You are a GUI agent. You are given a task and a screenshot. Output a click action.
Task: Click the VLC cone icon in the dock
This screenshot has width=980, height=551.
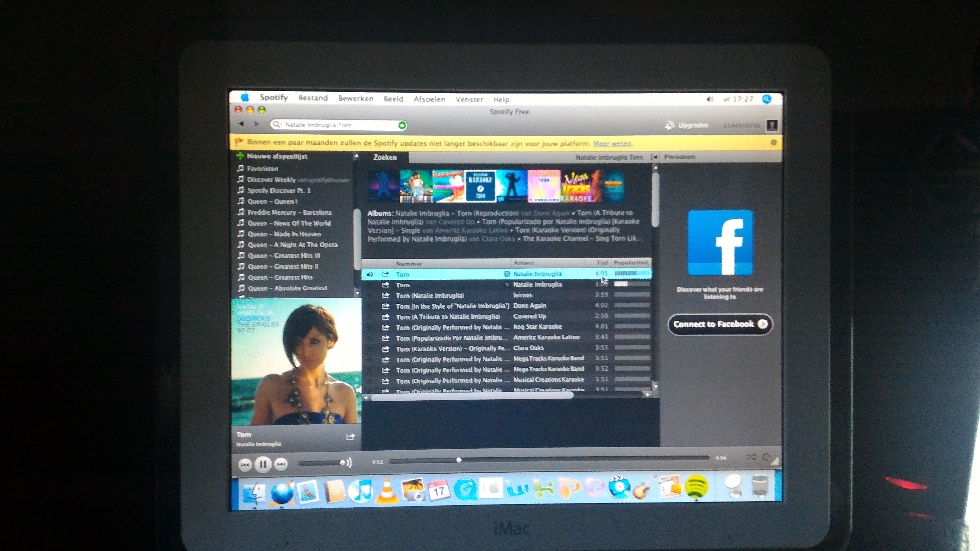[387, 491]
